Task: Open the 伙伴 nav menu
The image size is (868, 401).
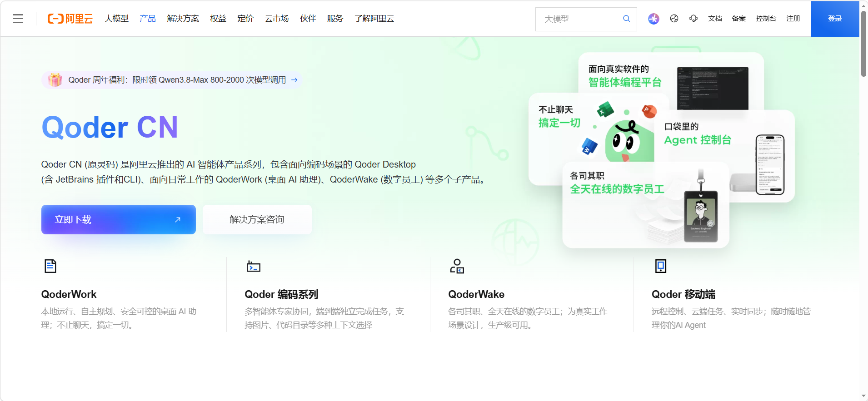Action: [x=308, y=19]
